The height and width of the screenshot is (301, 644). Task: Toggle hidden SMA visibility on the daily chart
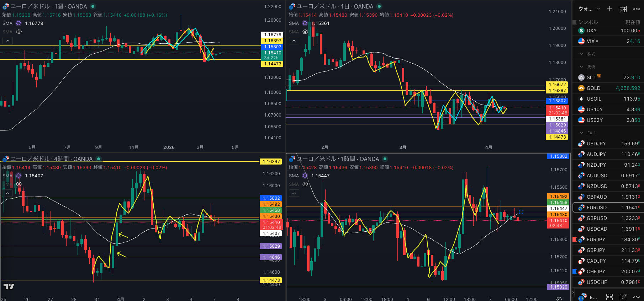point(305,32)
